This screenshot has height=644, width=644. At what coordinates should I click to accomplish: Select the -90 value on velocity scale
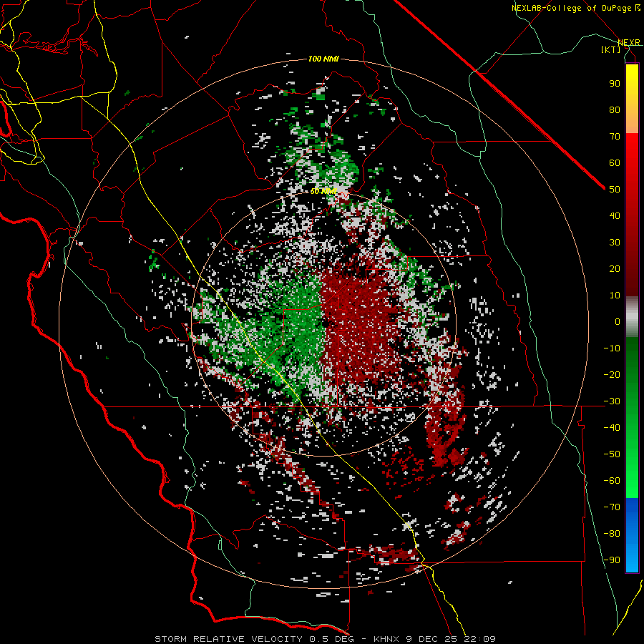click(x=612, y=560)
